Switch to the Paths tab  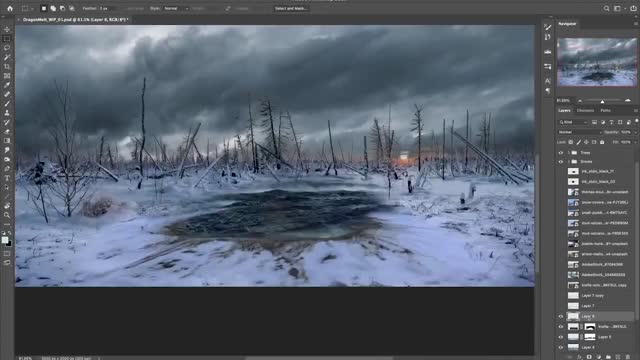click(605, 111)
